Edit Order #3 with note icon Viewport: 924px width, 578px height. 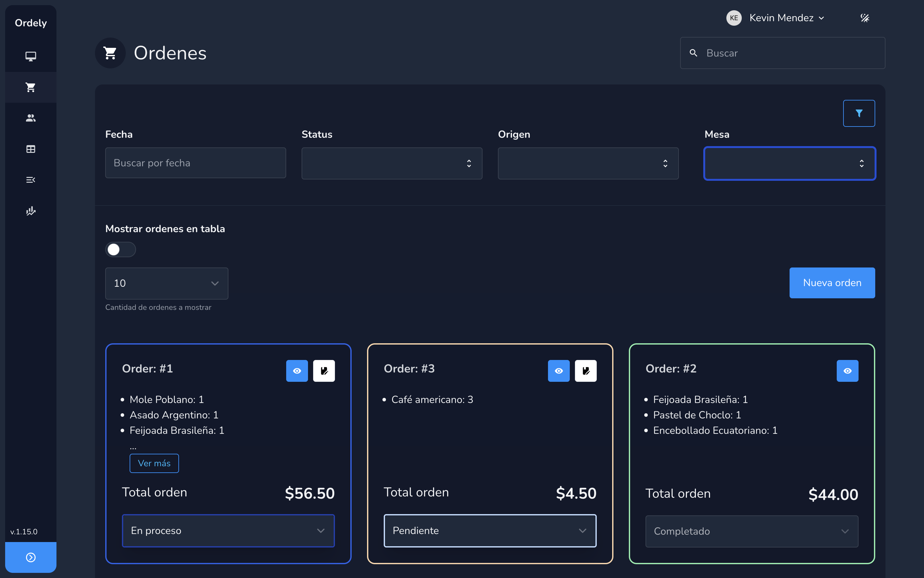(x=585, y=371)
